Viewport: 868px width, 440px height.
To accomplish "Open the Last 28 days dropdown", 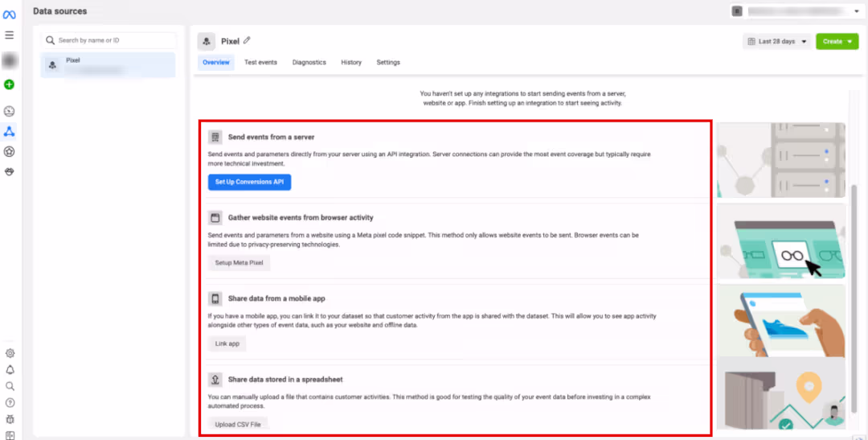I will pyautogui.click(x=777, y=42).
